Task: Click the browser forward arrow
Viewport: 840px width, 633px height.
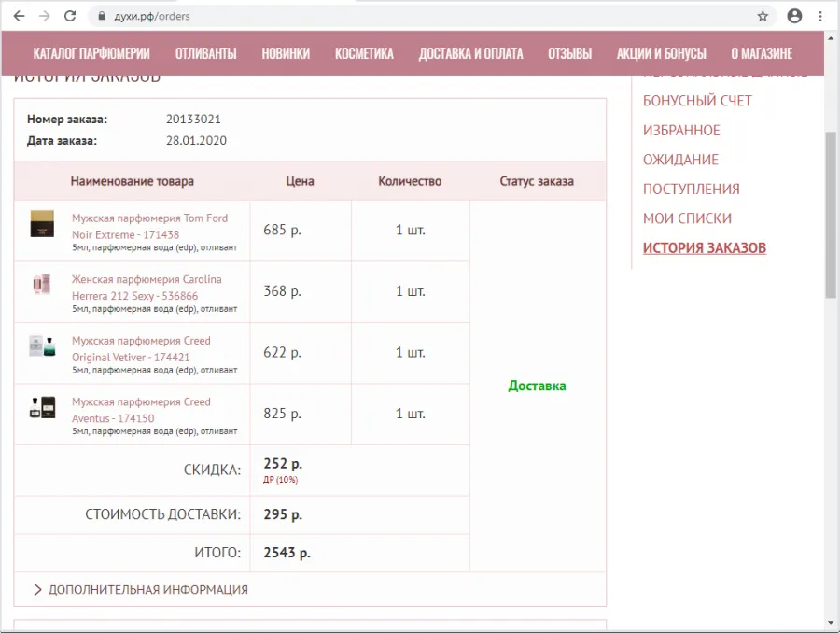Action: click(x=45, y=16)
